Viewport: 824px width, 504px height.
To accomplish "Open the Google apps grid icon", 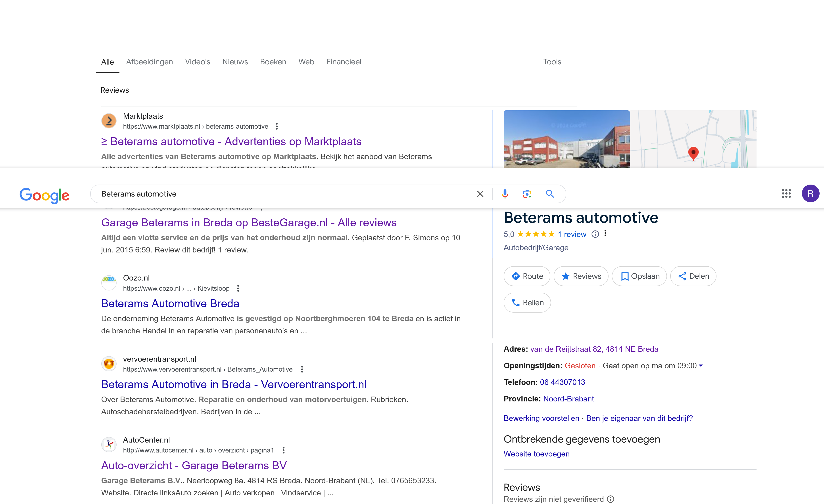I will 786,193.
